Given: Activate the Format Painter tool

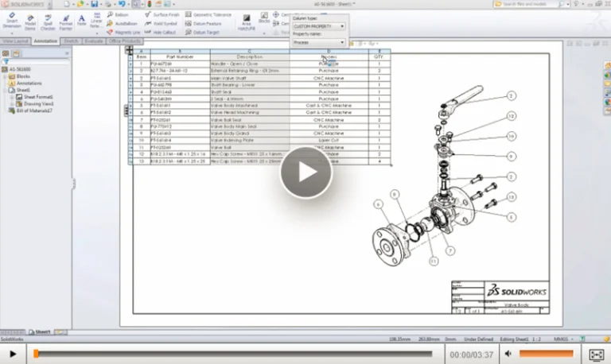Looking at the screenshot, I should [65, 22].
